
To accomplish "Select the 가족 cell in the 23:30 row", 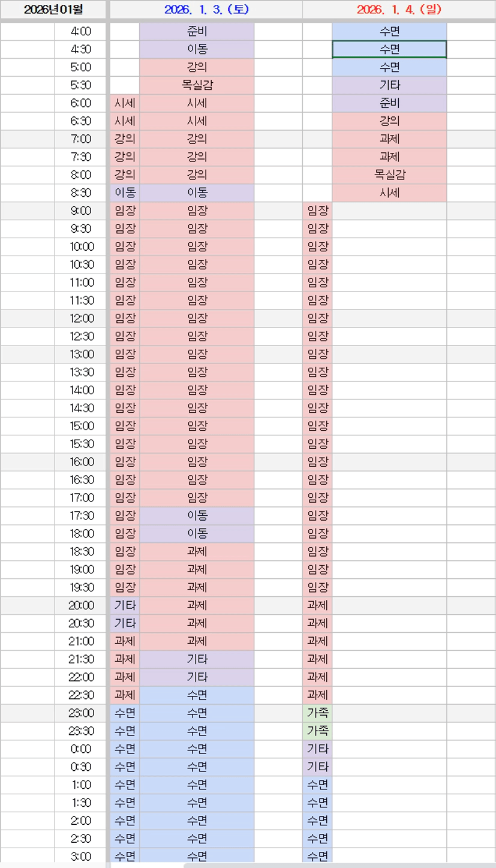I will click(317, 731).
